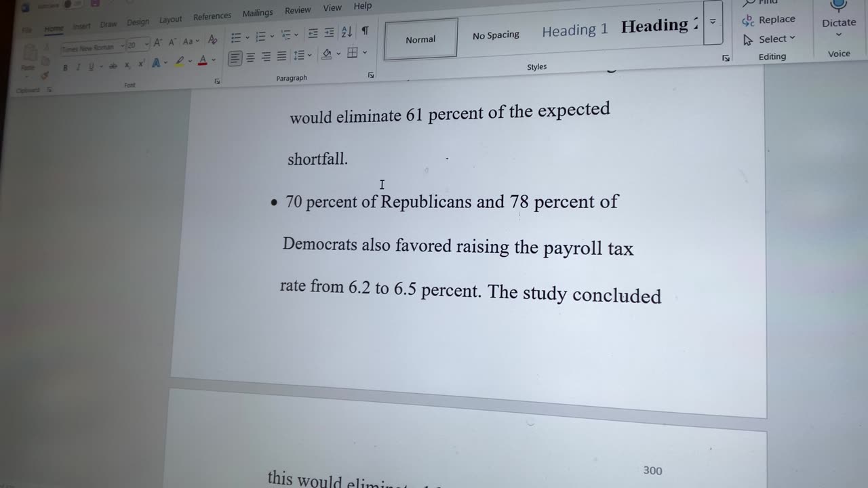Switch to the References tab
868x488 pixels.
click(212, 17)
